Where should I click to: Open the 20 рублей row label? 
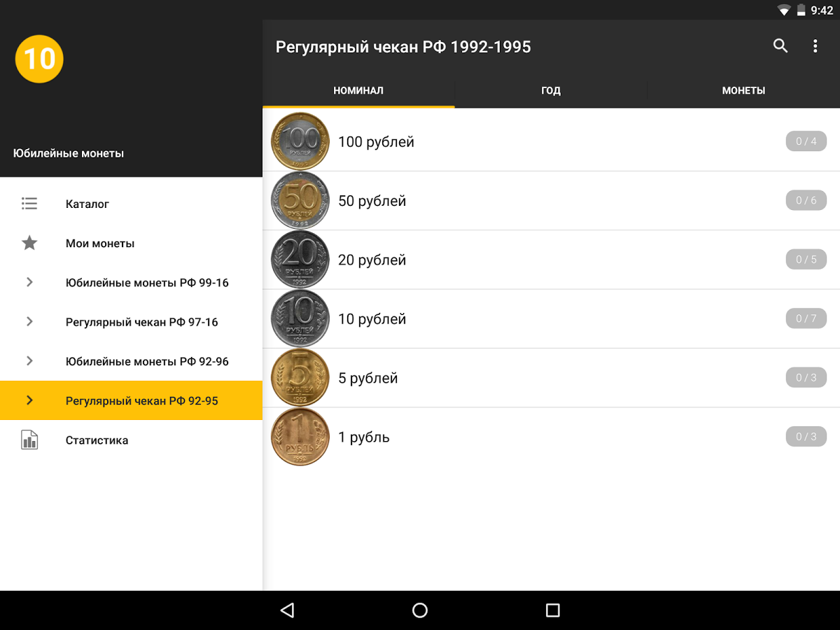(x=372, y=260)
